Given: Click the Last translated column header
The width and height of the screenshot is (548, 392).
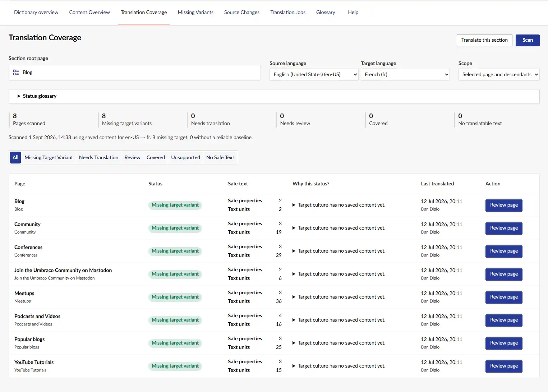Looking at the screenshot, I should click(437, 184).
